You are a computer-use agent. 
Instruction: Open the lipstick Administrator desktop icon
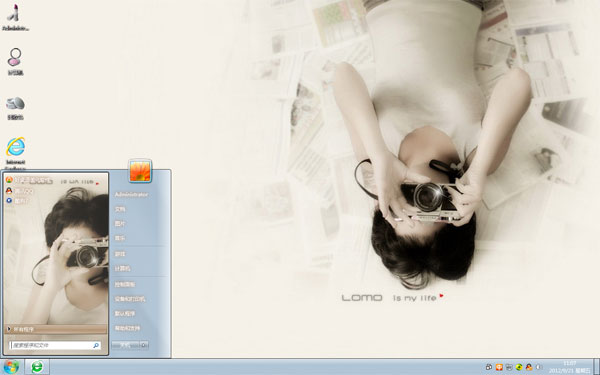pos(15,17)
